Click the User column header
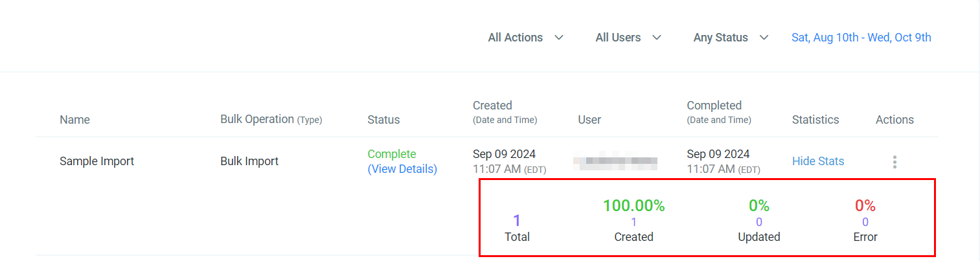 click(589, 120)
